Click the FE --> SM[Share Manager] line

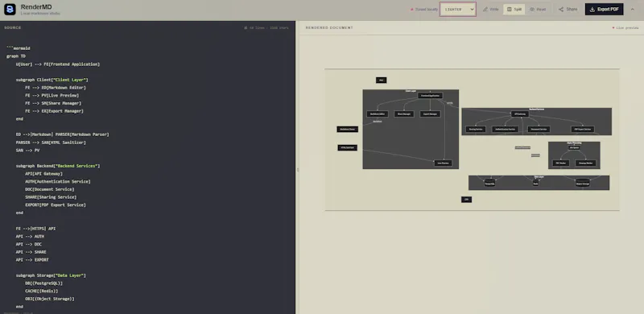point(53,103)
